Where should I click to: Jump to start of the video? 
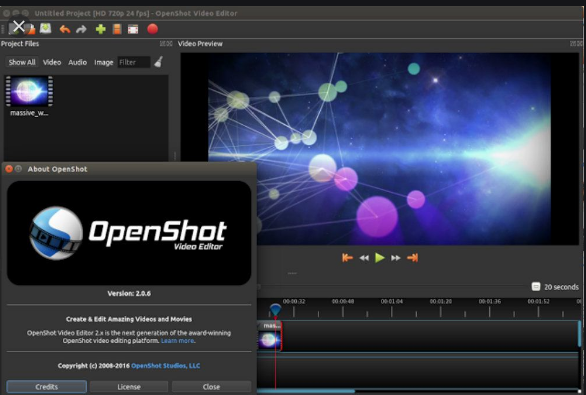click(347, 257)
